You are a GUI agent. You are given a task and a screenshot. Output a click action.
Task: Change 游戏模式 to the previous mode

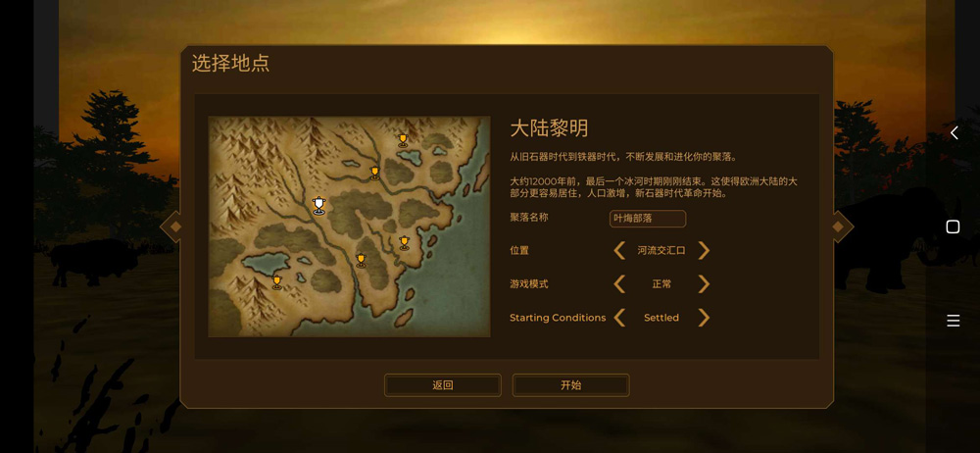click(619, 284)
